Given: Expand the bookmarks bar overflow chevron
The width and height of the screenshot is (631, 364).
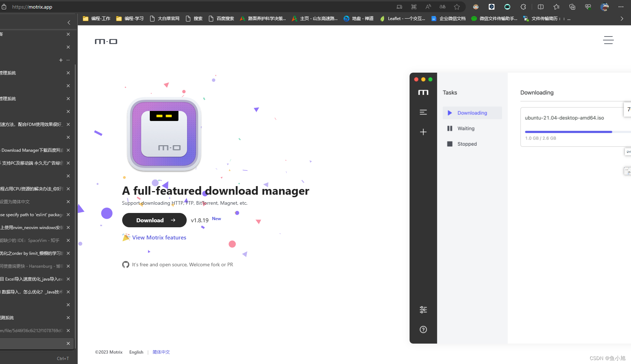Looking at the screenshot, I should coord(622,19).
